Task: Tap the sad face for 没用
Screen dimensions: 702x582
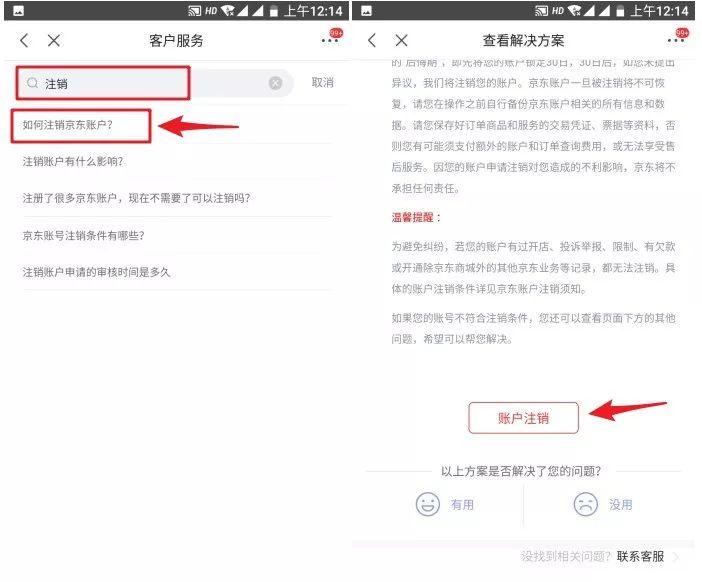Action: (586, 504)
